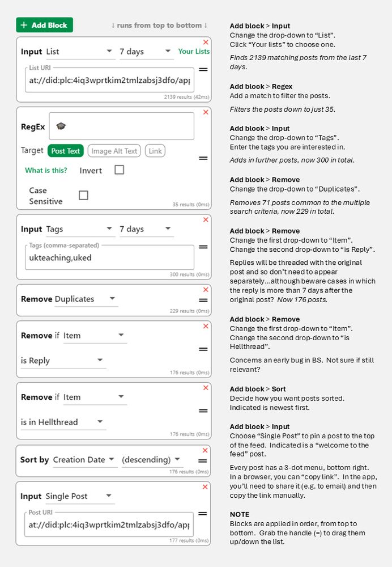The width and height of the screenshot is (392, 567).
Task: Click the Post URI input field
Action: tap(109, 524)
